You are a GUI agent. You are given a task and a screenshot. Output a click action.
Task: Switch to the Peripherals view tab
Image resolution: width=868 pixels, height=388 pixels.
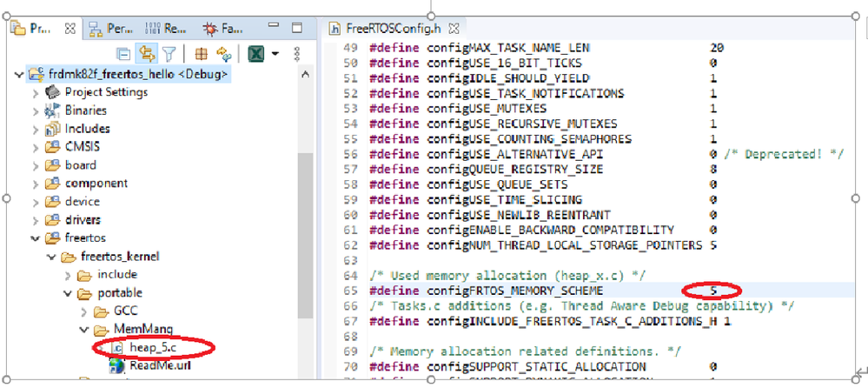tap(110, 28)
